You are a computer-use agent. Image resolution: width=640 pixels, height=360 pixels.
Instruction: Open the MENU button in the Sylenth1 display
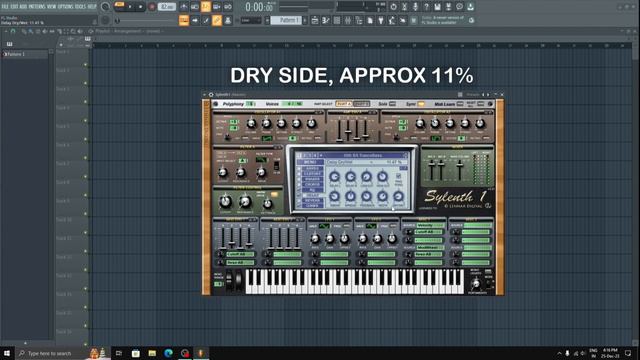coord(310,162)
